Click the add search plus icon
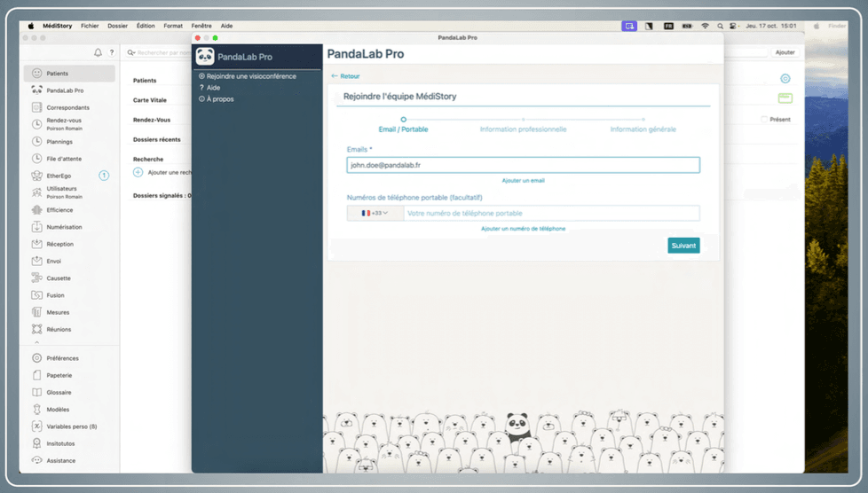This screenshot has height=493, width=868. click(x=138, y=172)
